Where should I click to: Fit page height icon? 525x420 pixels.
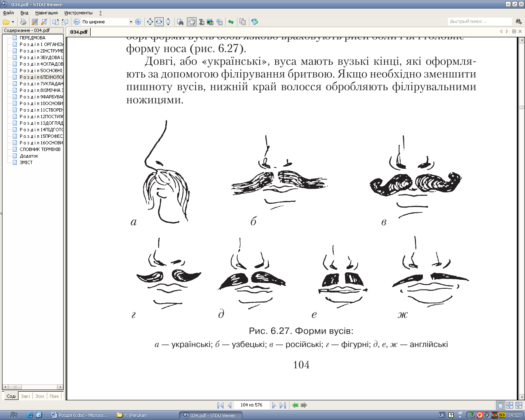coord(168,22)
